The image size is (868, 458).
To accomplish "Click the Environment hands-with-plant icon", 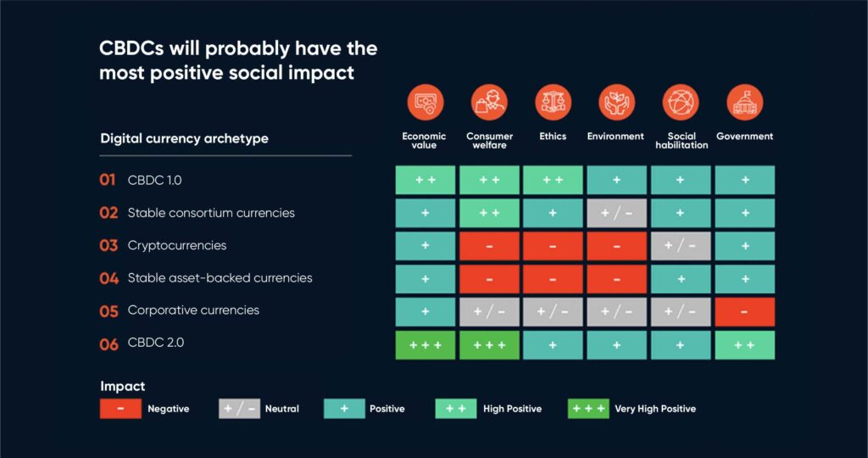I will point(617,103).
